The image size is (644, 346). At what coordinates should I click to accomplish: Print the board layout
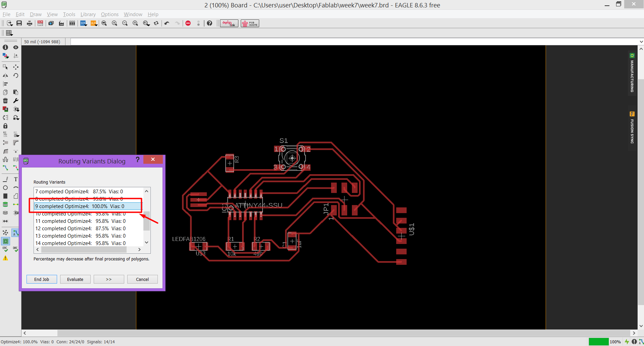point(30,23)
